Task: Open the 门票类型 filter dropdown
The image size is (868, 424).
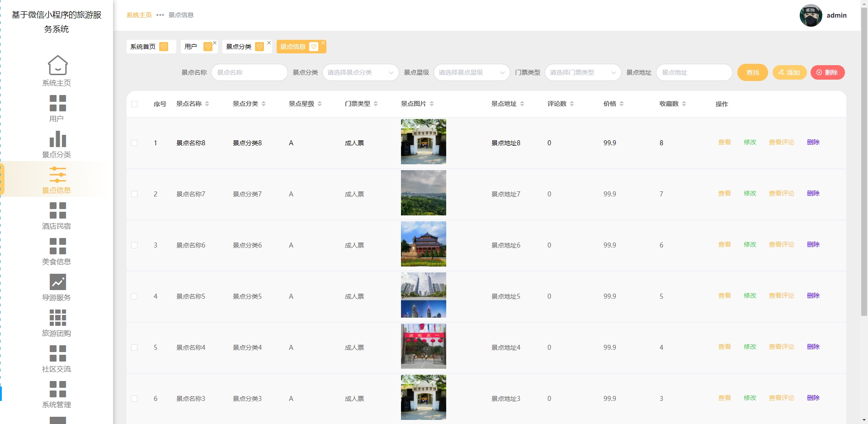Action: 583,72
